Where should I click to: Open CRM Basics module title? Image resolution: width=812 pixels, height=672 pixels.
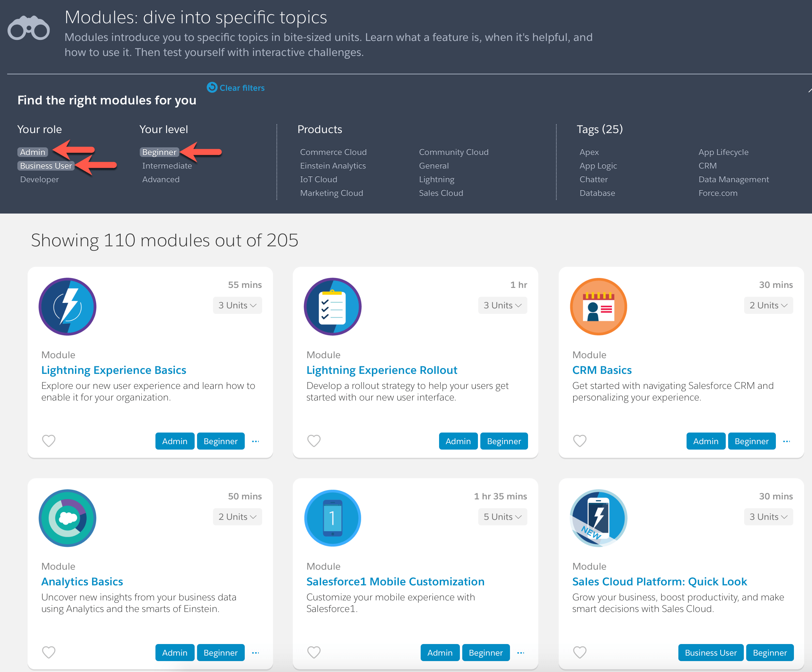[602, 370]
